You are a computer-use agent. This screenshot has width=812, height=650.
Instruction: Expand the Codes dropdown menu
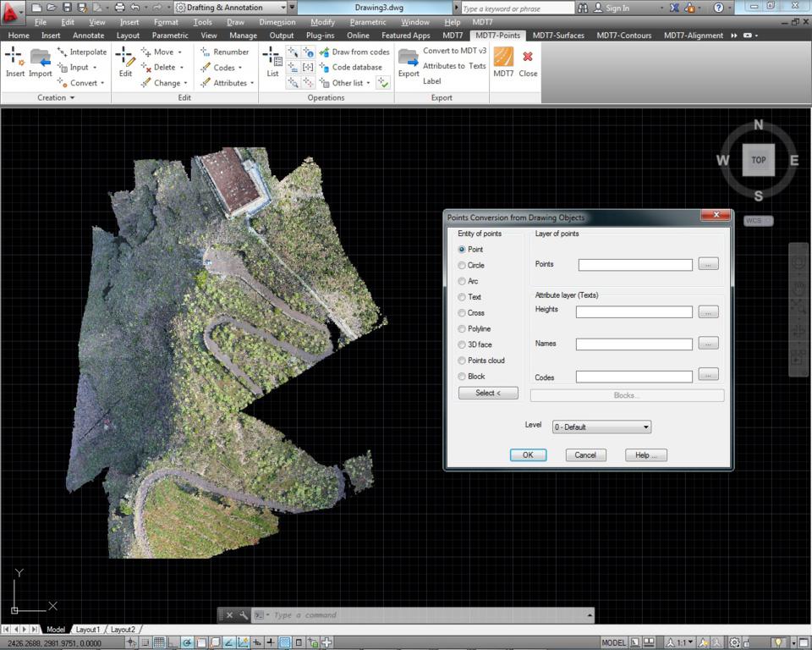(240, 68)
